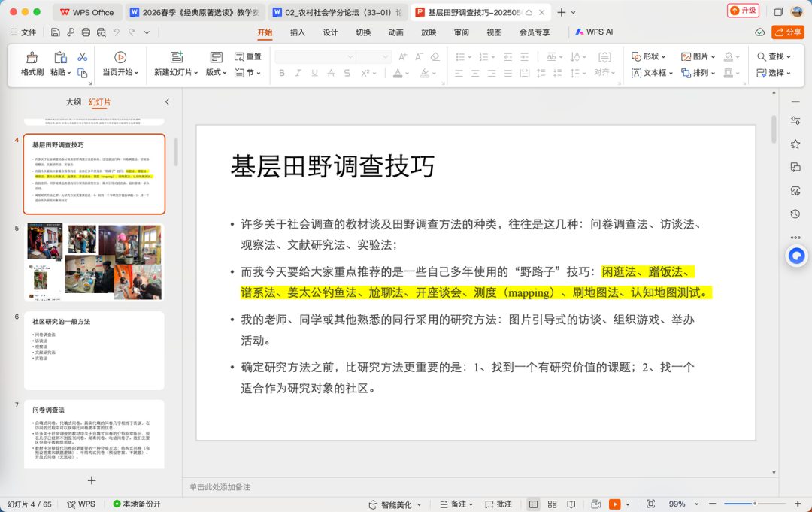812x512 pixels.
Task: Click the orange slideshow play button in status bar
Action: [615, 504]
